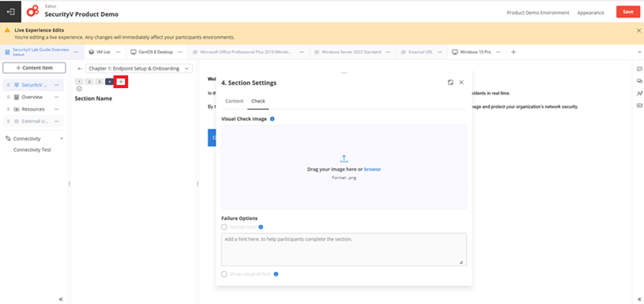Click the add section plus icon

[121, 82]
